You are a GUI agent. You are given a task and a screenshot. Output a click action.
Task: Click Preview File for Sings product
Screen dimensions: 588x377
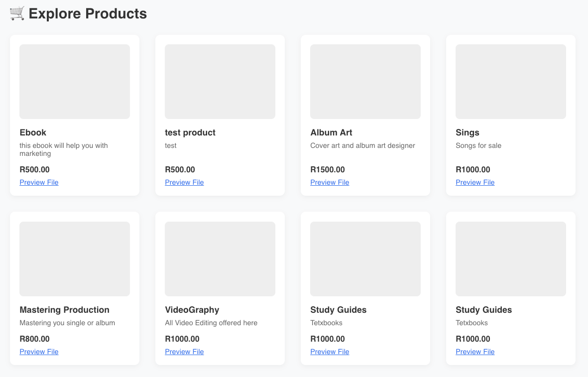(475, 182)
